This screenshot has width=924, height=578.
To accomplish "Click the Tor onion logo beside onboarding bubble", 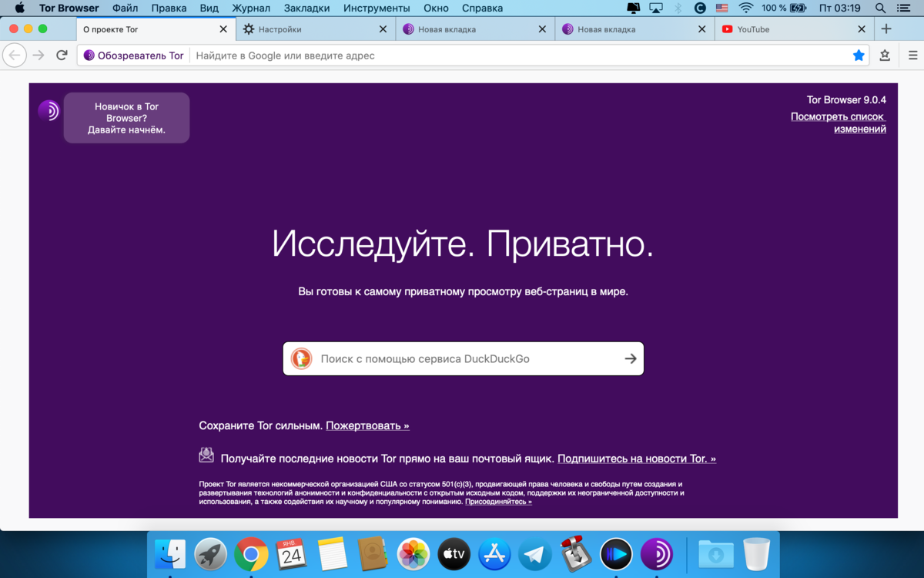I will pos(49,110).
